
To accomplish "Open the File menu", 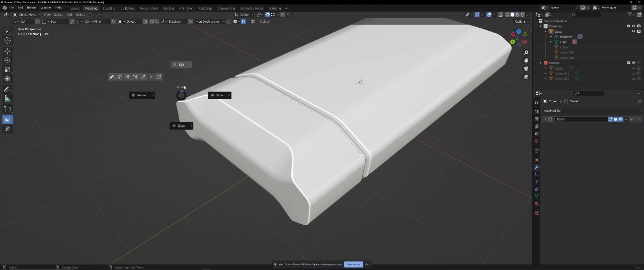I will pos(12,8).
